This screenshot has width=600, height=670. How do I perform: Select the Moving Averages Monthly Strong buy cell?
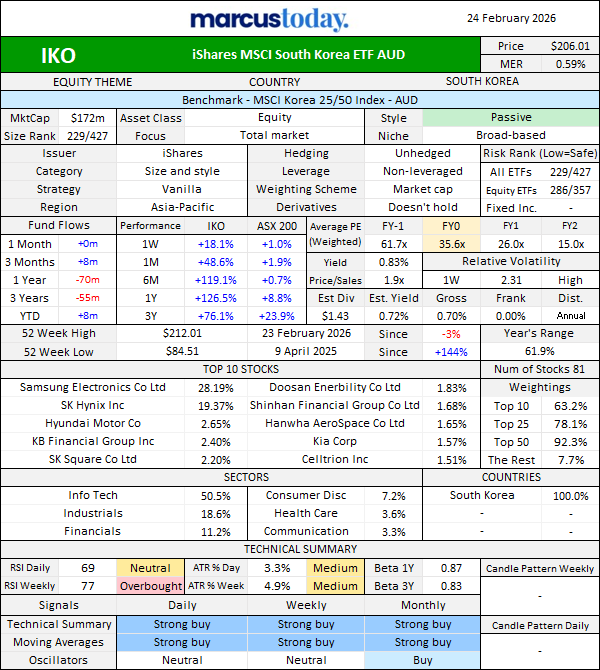tap(423, 642)
